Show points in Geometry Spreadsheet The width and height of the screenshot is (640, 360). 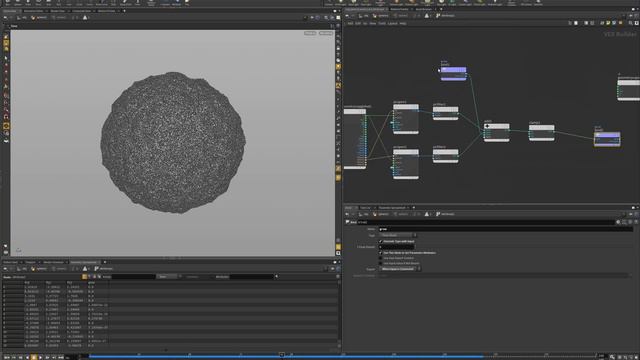pyautogui.click(x=84, y=277)
